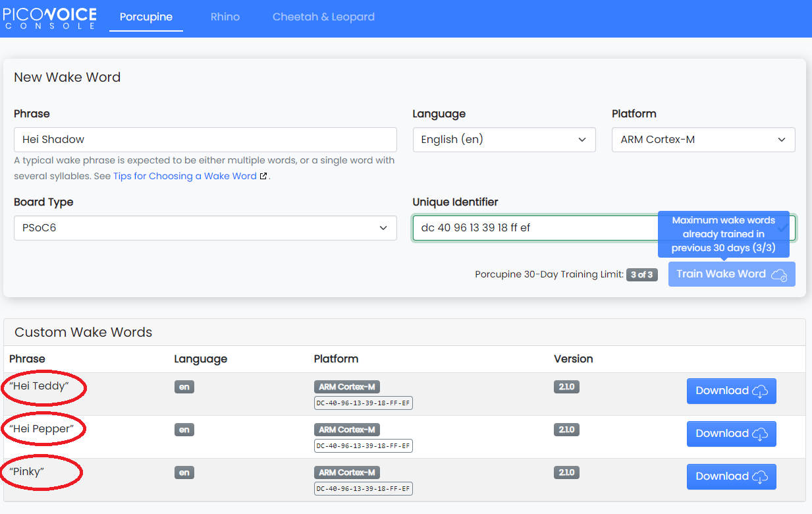The height and width of the screenshot is (514, 812).
Task: Click the Picovoice Console logo
Action: pos(50,18)
